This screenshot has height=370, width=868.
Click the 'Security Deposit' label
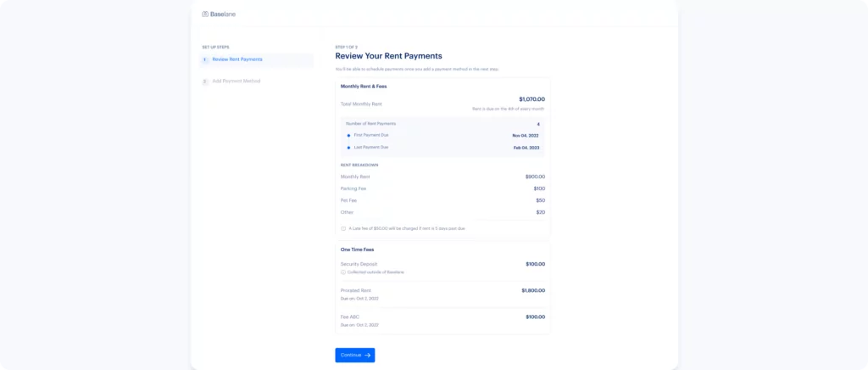pyautogui.click(x=359, y=264)
